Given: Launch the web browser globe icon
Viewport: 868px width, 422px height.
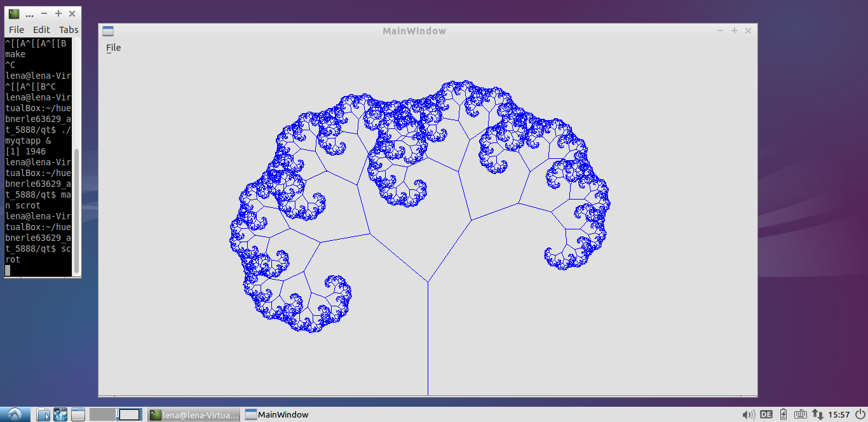Looking at the screenshot, I should click(60, 415).
